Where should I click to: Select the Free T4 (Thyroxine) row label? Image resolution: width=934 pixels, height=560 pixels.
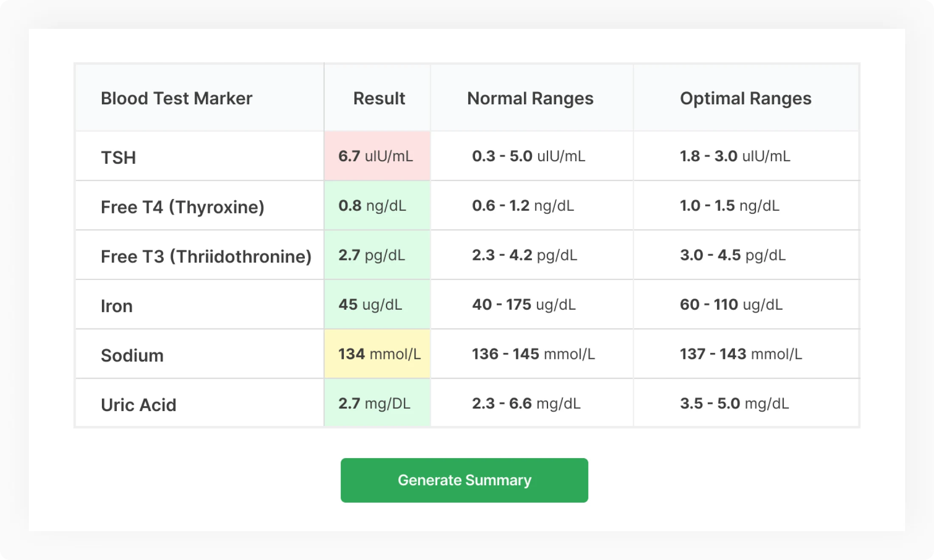(183, 207)
